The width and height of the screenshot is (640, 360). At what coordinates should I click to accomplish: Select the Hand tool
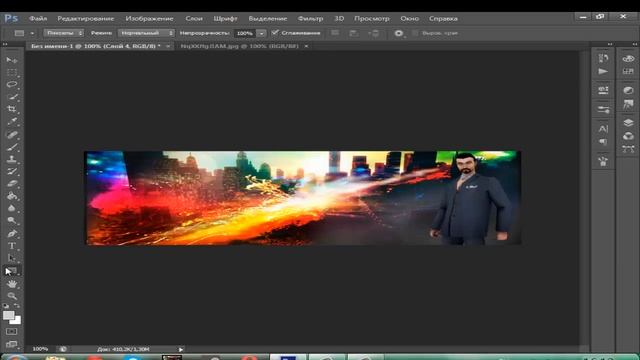click(x=11, y=284)
